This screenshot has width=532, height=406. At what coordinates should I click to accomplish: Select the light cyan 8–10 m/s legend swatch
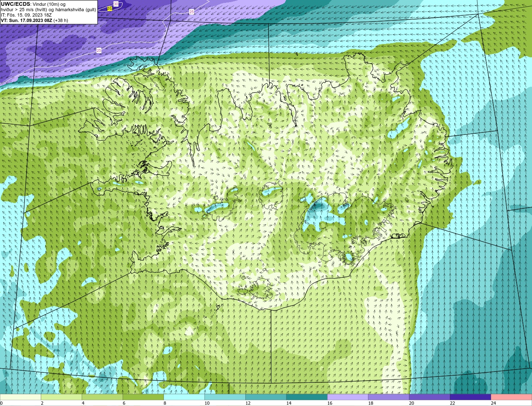(184, 397)
